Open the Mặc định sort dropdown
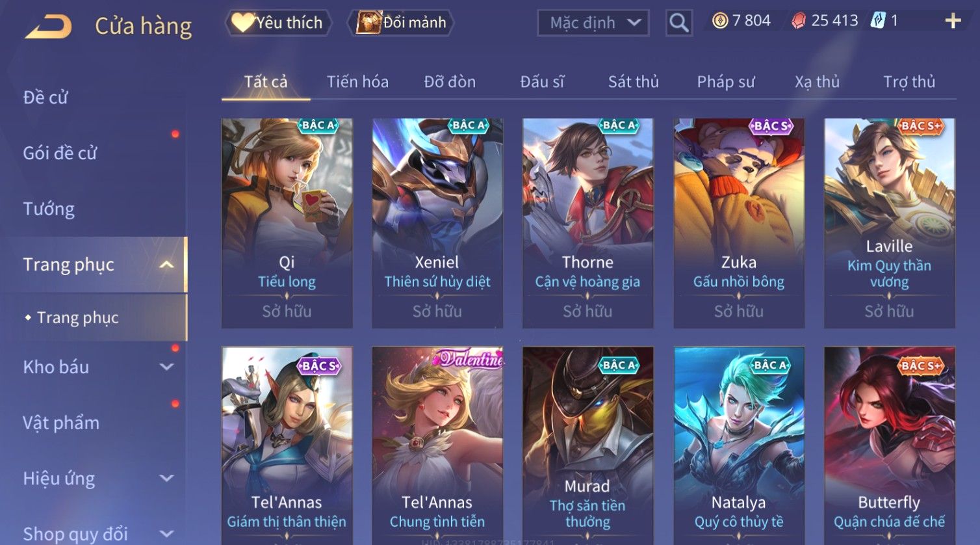The width and height of the screenshot is (980, 545). coord(593,23)
